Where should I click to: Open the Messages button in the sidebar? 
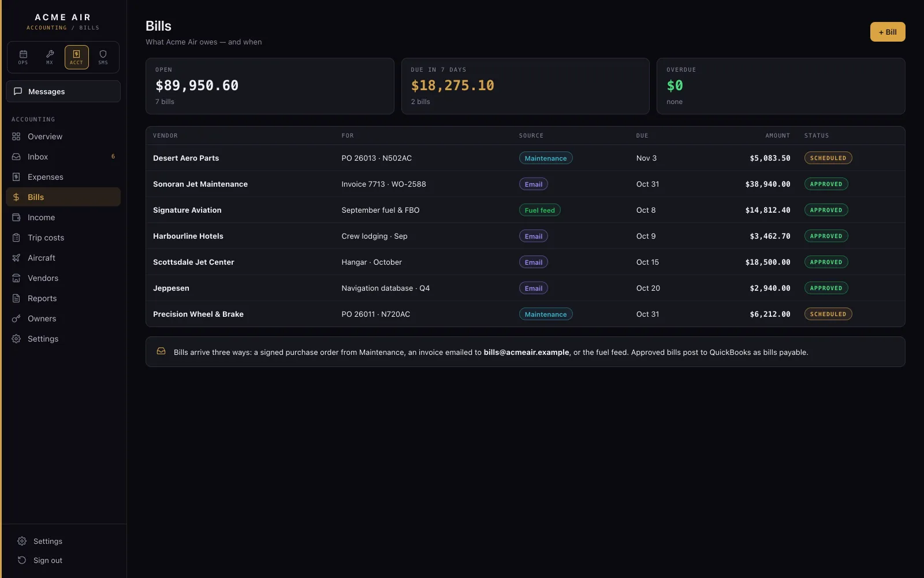coord(64,91)
